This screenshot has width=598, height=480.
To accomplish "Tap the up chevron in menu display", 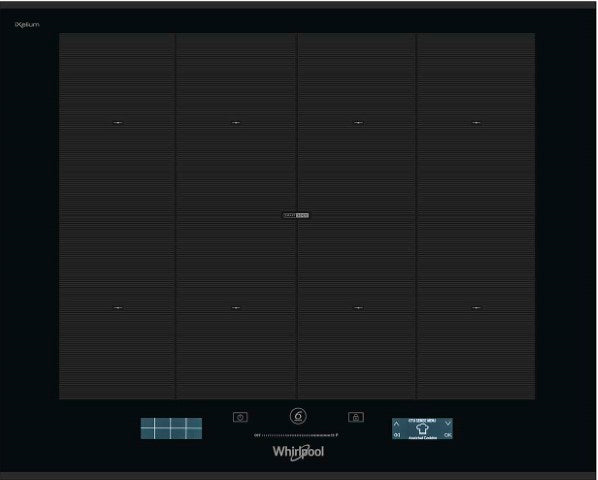I will [397, 424].
